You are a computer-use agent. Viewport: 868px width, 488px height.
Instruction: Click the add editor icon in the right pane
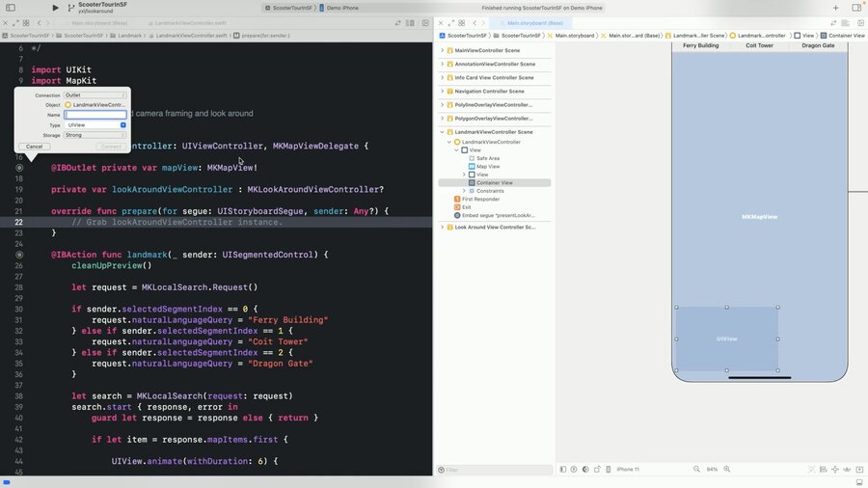click(x=861, y=23)
